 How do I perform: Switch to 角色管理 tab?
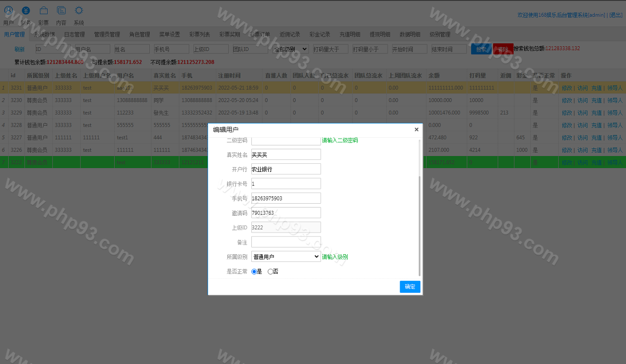coord(140,35)
